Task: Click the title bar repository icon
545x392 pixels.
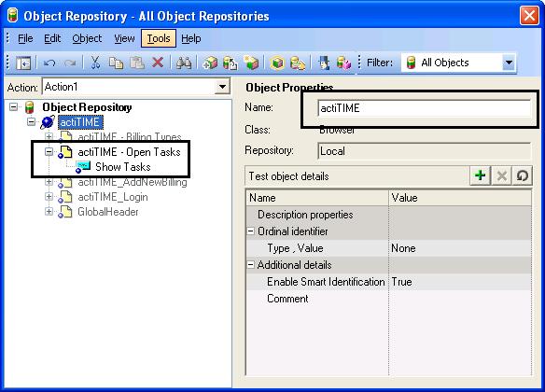Action: click(12, 15)
